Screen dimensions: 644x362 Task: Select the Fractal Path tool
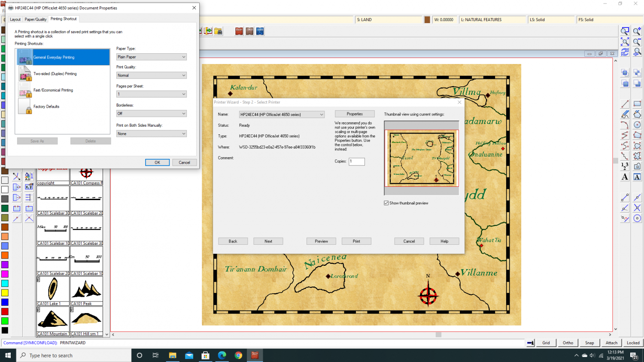[625, 156]
